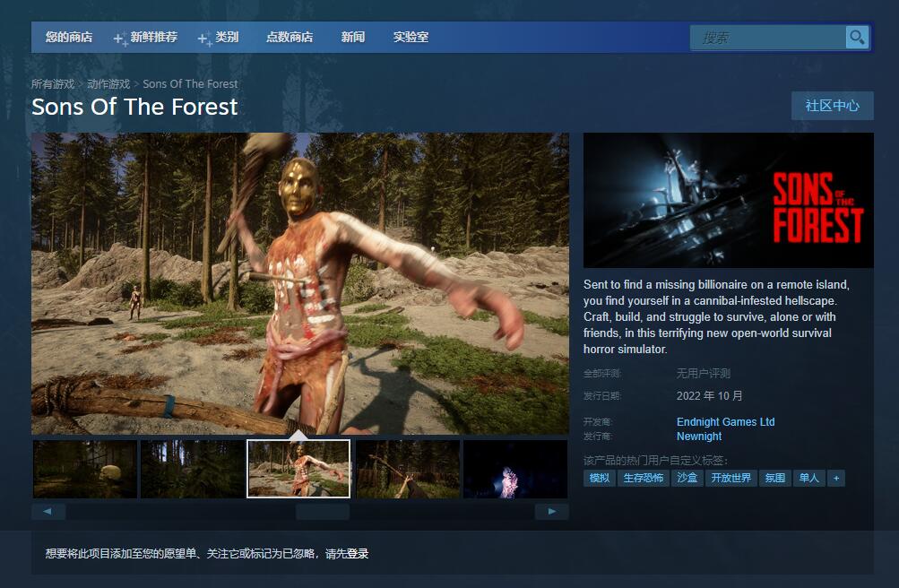Click the 所有游戏 breadcrumb link
This screenshot has height=588, width=899.
53,83
